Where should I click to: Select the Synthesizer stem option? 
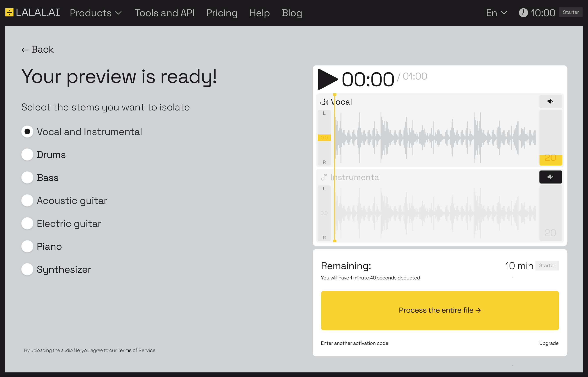pyautogui.click(x=27, y=269)
